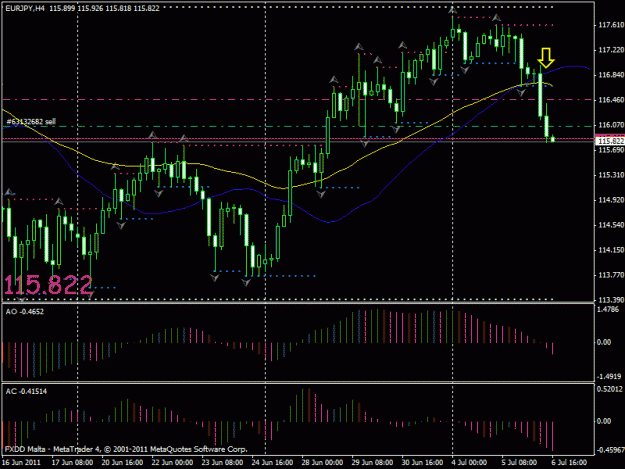Click the 28 Jun 00:00 time label
The width and height of the screenshot is (625, 469).
[x=322, y=463]
